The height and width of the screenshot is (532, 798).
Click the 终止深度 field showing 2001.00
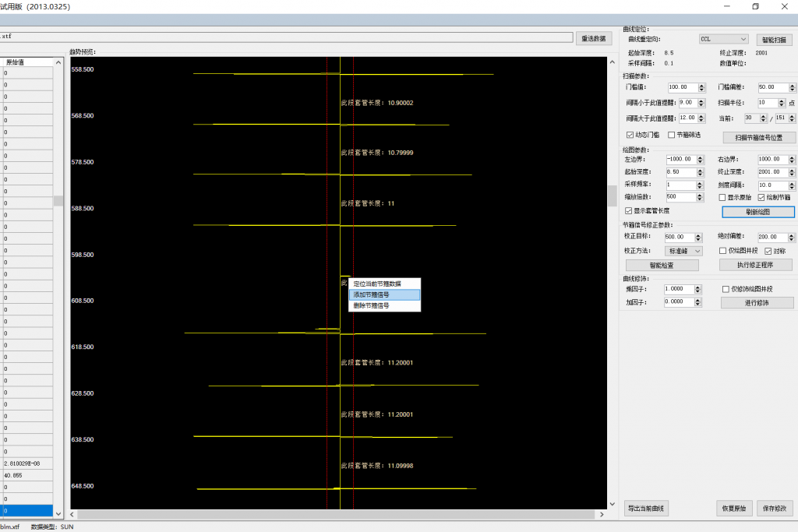(x=772, y=172)
